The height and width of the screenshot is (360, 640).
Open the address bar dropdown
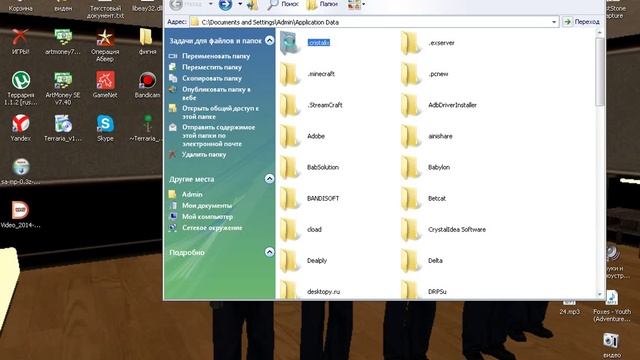554,22
